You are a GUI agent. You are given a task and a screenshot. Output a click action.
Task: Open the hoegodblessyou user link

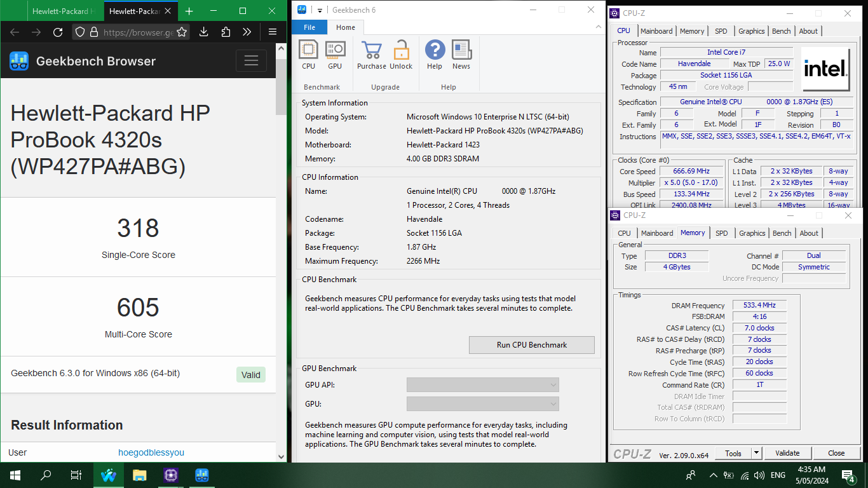(151, 452)
